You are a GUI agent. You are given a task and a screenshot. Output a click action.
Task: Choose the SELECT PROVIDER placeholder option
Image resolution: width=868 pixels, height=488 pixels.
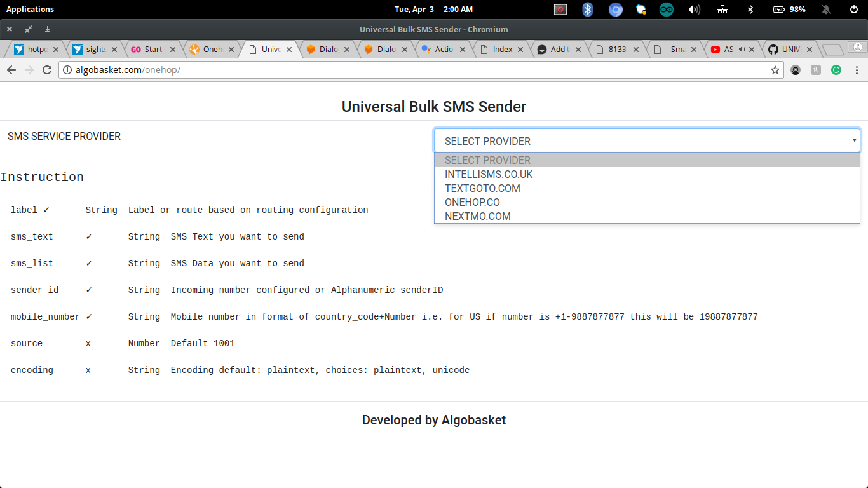click(647, 160)
